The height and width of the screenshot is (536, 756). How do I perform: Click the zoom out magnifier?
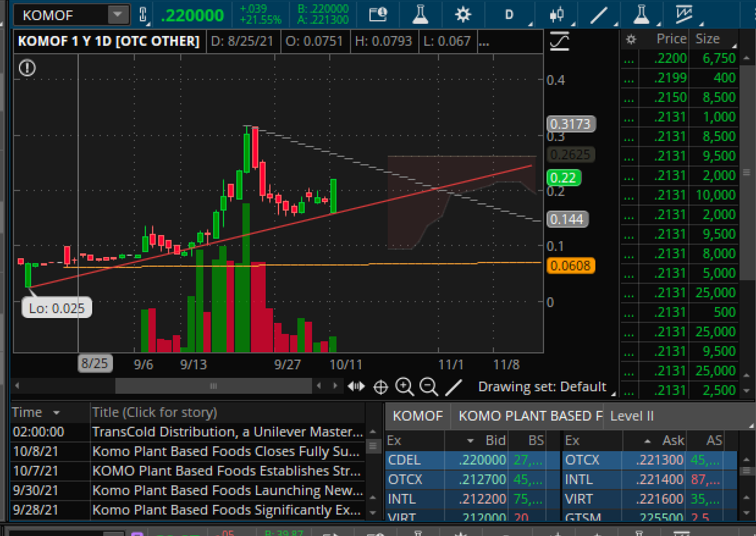(428, 387)
